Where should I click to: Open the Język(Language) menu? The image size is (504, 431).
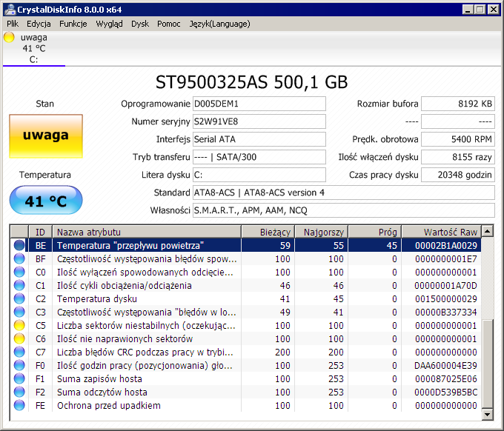click(219, 24)
